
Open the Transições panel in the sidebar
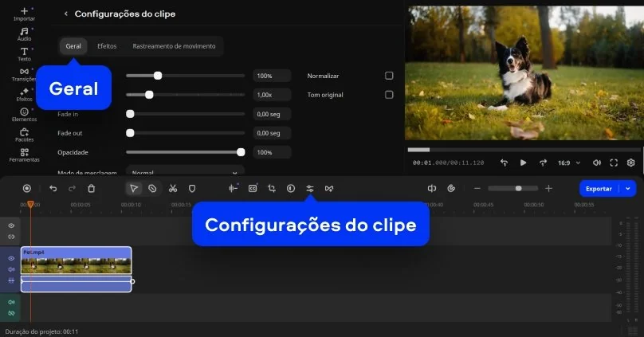point(24,74)
